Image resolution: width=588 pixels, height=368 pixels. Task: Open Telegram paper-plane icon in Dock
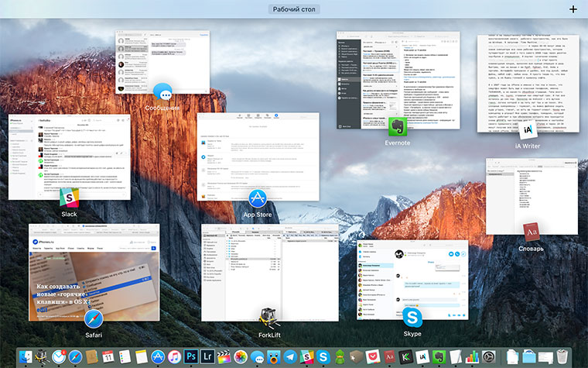(290, 356)
